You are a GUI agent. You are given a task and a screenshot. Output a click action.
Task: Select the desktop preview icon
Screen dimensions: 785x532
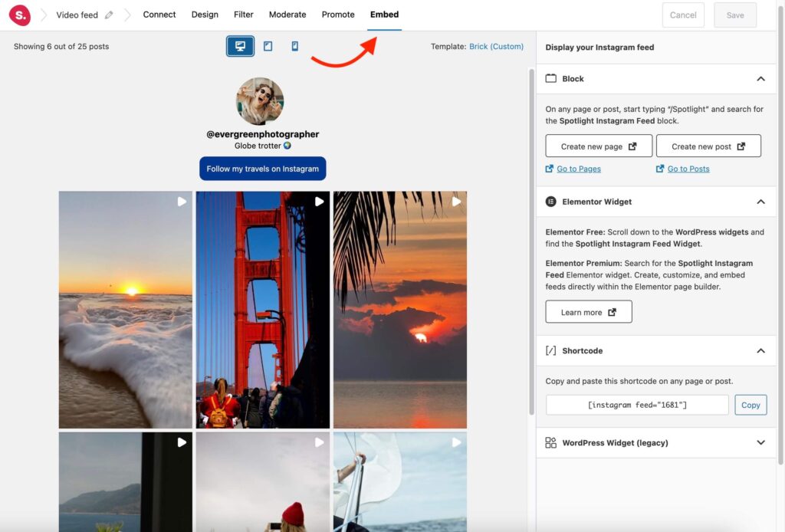coord(240,46)
